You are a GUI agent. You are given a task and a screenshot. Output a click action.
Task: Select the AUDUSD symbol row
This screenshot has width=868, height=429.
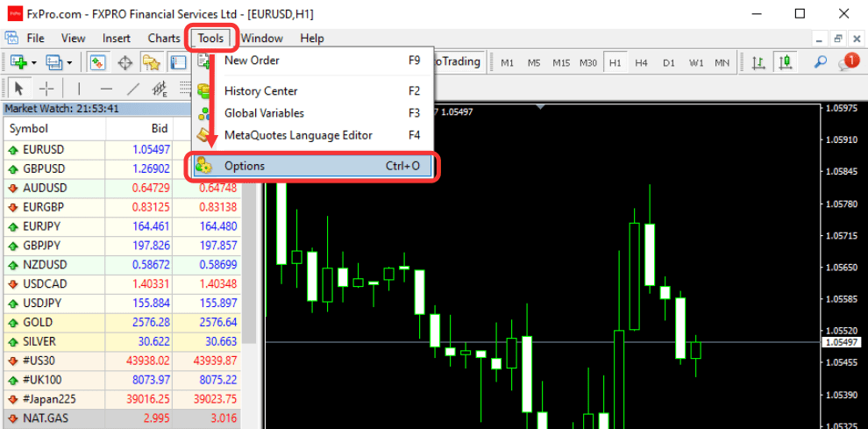[x=123, y=188]
